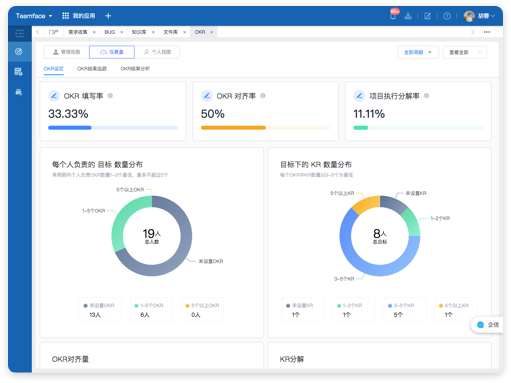Click the 19人 total people center label

(x=152, y=236)
